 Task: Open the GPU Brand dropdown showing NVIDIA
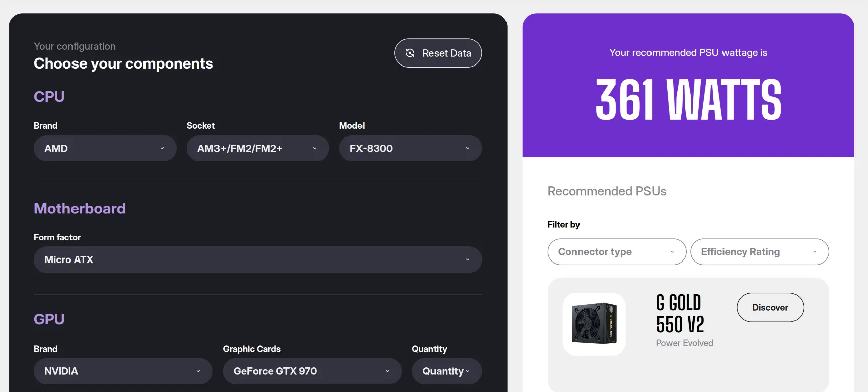click(123, 371)
